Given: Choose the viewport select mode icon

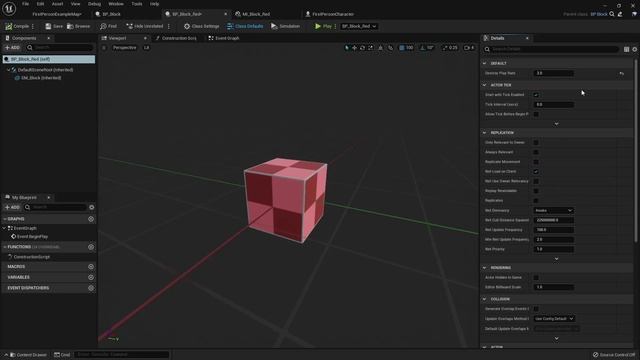Looking at the screenshot, I should click(x=347, y=48).
